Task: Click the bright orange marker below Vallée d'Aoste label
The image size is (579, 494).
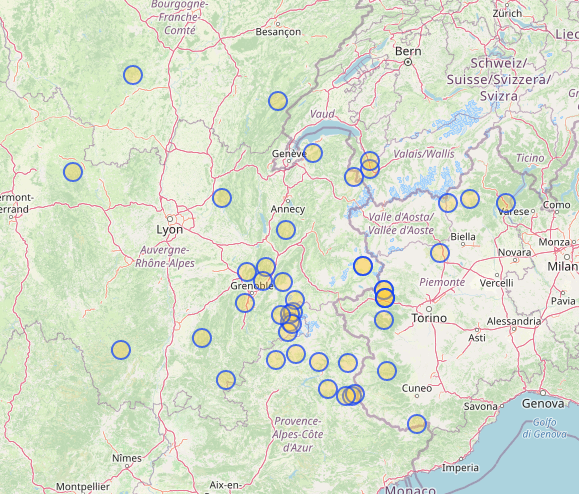Action: click(363, 266)
